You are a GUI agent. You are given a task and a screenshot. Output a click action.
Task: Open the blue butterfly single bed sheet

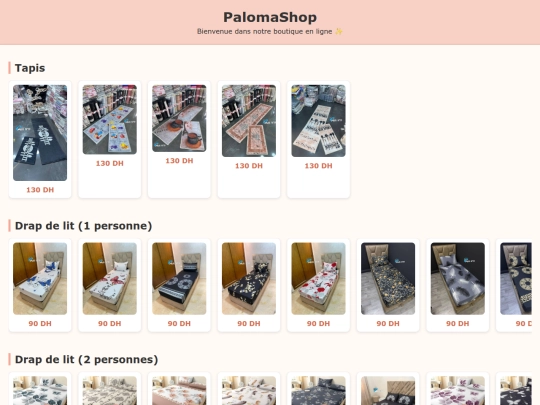pyautogui.click(x=40, y=279)
